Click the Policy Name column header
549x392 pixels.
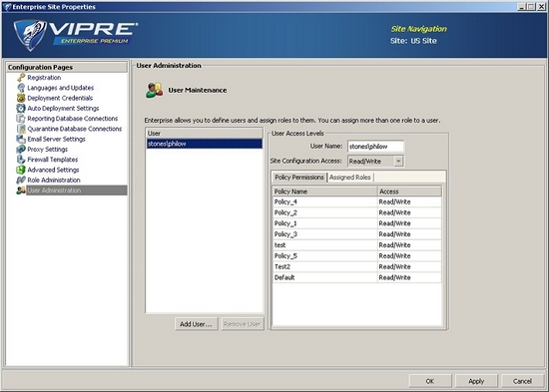click(x=324, y=192)
